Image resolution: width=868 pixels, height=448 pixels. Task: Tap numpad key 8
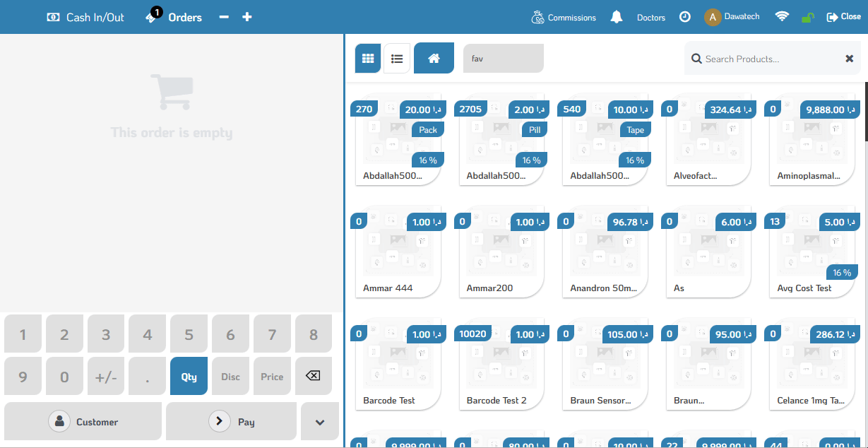(x=314, y=334)
